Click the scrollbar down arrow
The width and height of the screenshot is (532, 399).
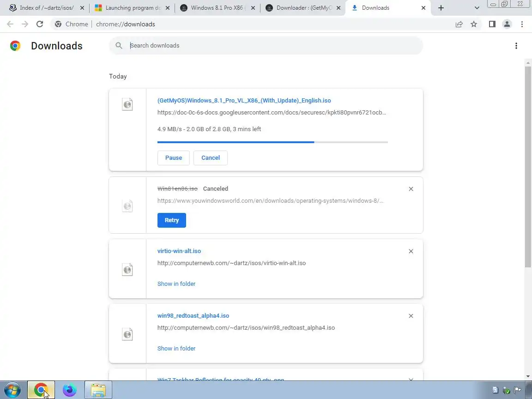pyautogui.click(x=528, y=376)
